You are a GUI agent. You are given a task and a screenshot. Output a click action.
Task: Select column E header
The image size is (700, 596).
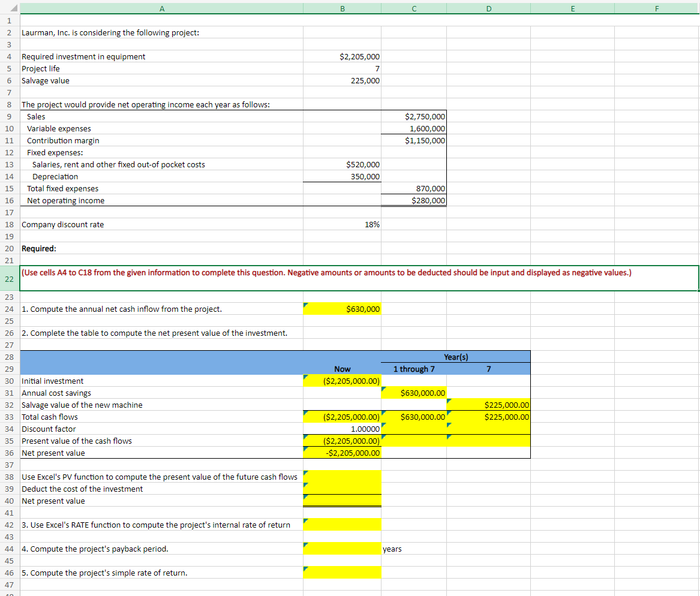coord(572,8)
